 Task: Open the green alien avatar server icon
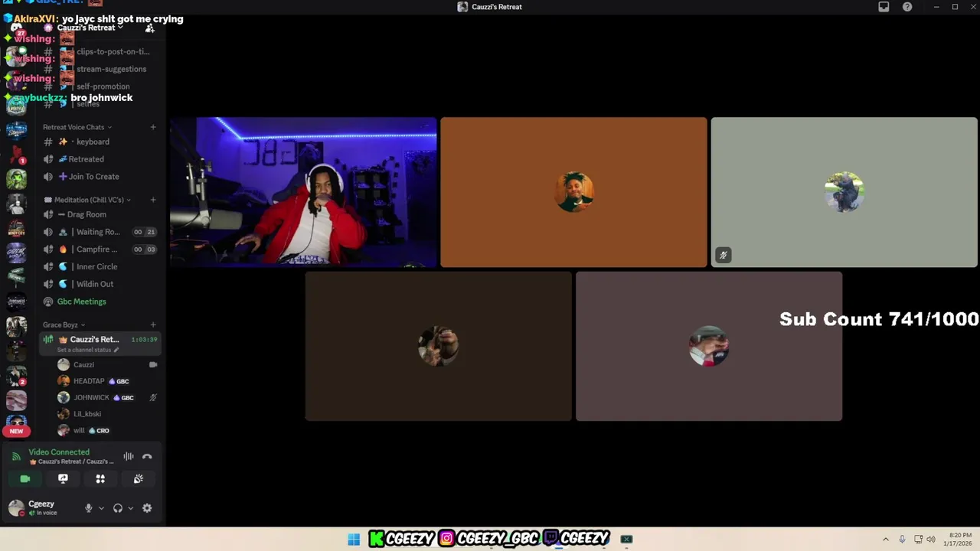pyautogui.click(x=16, y=180)
